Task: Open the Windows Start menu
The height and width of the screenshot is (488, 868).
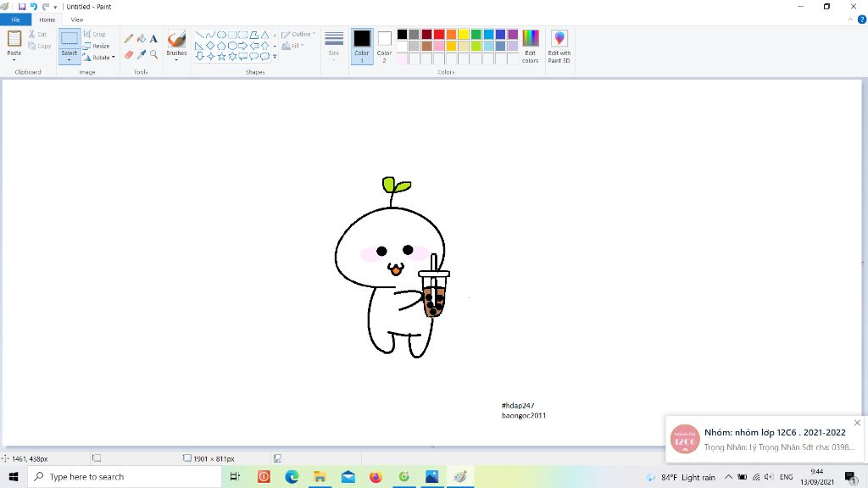Action: (x=14, y=476)
